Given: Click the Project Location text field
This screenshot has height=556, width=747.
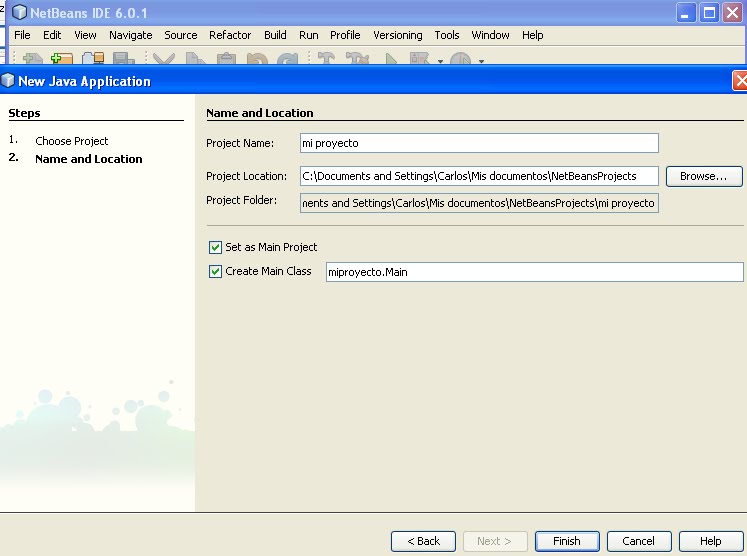Looking at the screenshot, I should 479,176.
